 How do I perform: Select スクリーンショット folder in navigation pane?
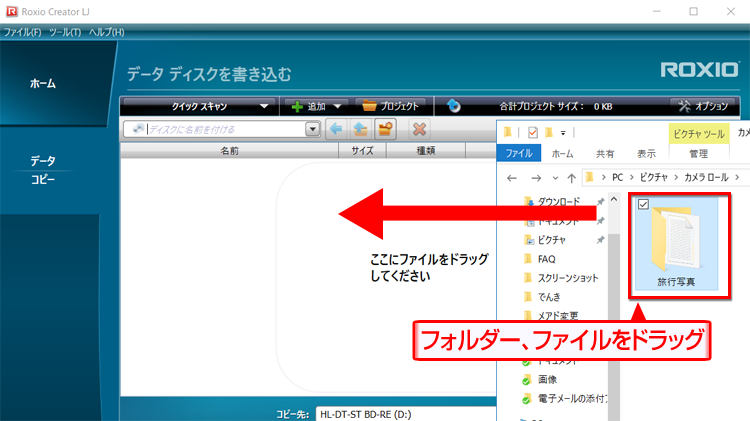pos(567,278)
